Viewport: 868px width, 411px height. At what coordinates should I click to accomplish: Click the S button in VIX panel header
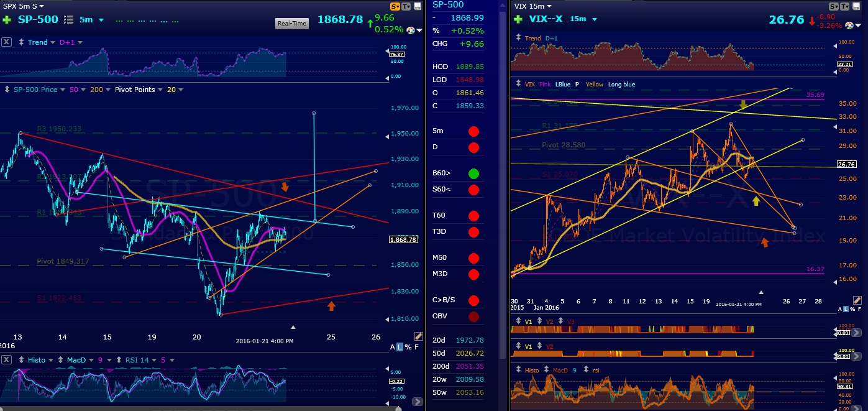834,6
